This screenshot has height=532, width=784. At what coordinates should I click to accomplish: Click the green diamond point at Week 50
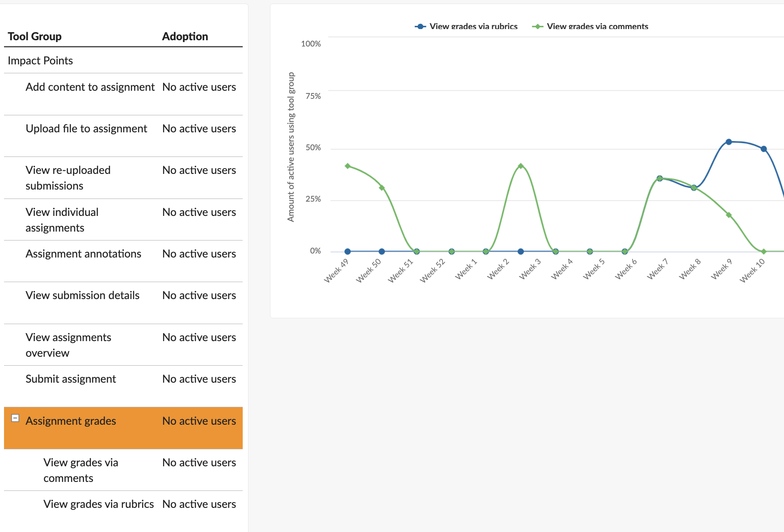(382, 188)
